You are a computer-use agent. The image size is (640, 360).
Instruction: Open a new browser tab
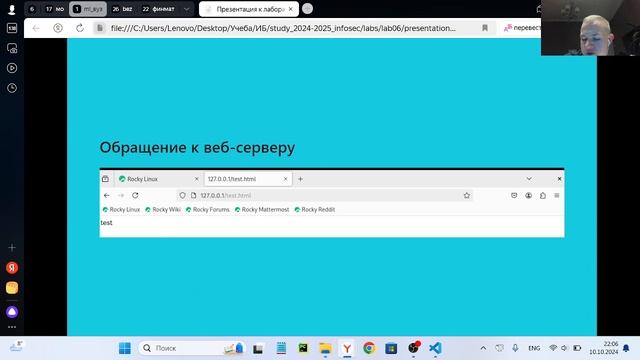tap(307, 9)
